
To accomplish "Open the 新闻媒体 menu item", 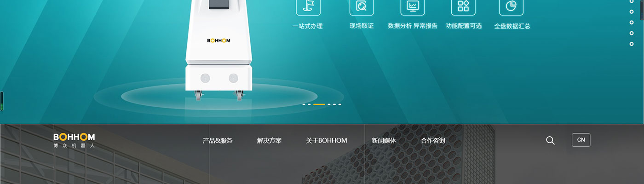I will tap(384, 140).
